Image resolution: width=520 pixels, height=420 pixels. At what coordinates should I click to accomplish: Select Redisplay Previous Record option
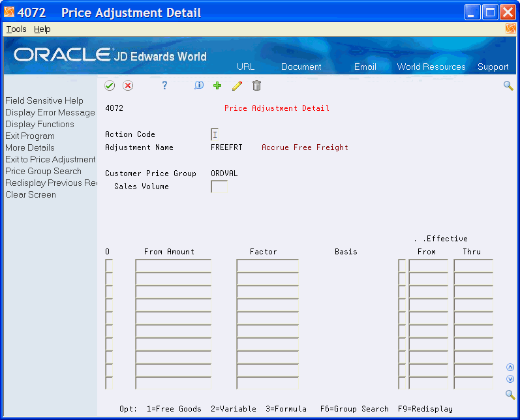[x=51, y=183]
